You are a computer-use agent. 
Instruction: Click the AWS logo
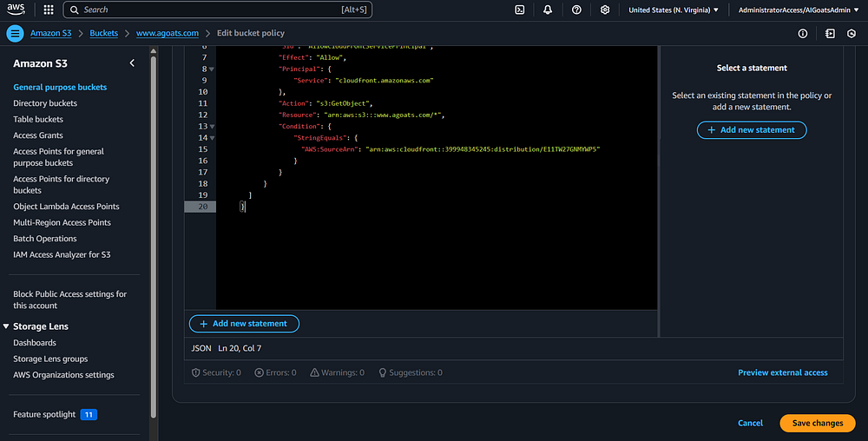coord(17,10)
